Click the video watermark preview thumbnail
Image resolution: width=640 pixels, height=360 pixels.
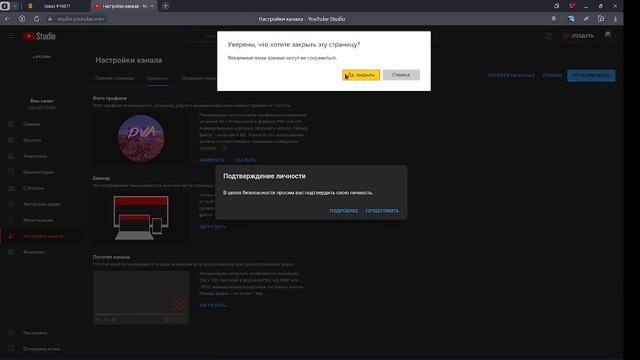pyautogui.click(x=141, y=298)
